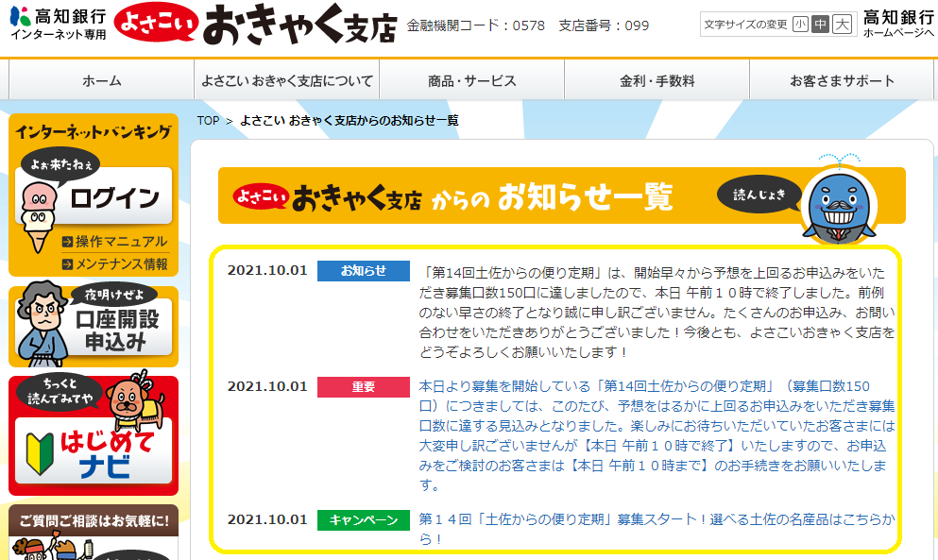Set font size to large (大)
938x560 pixels.
point(843,25)
